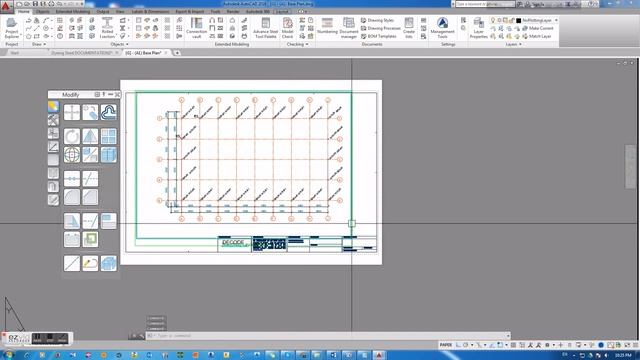The width and height of the screenshot is (640, 360).
Task: Select the Rotate tool in Modify palette
Action: (72, 136)
